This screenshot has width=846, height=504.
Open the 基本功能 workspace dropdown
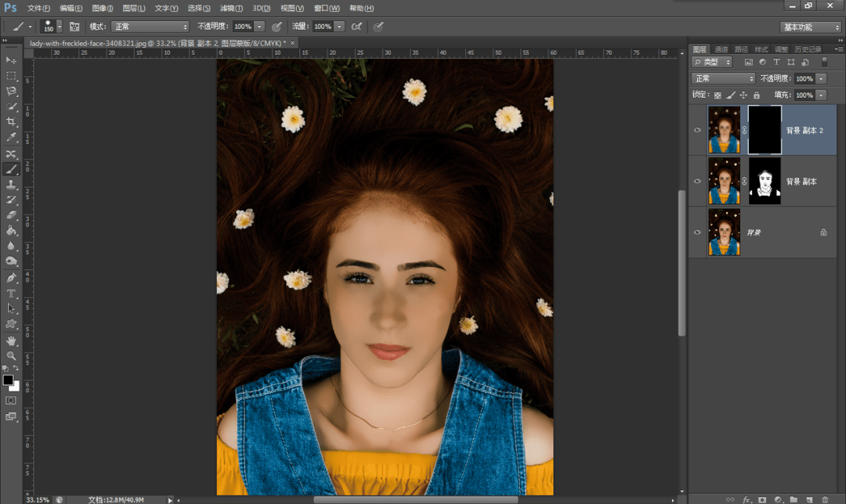click(x=811, y=27)
